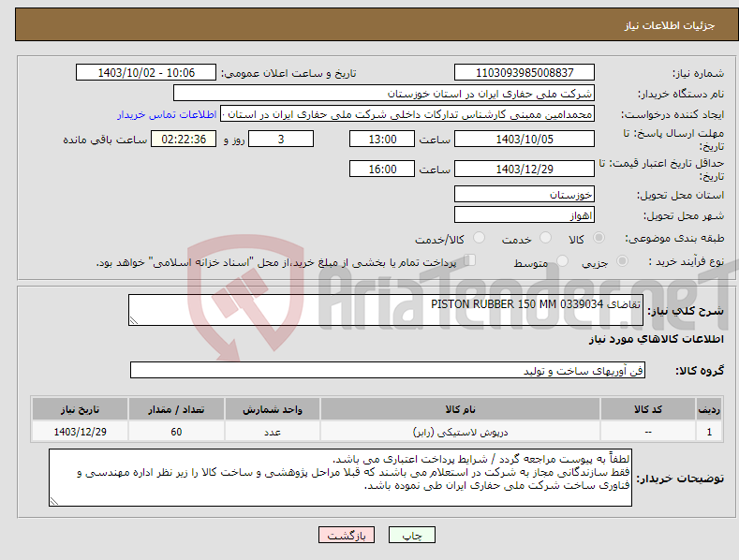Click the price validity time 16:00
This screenshot has height=560, width=739.
pos(382,169)
